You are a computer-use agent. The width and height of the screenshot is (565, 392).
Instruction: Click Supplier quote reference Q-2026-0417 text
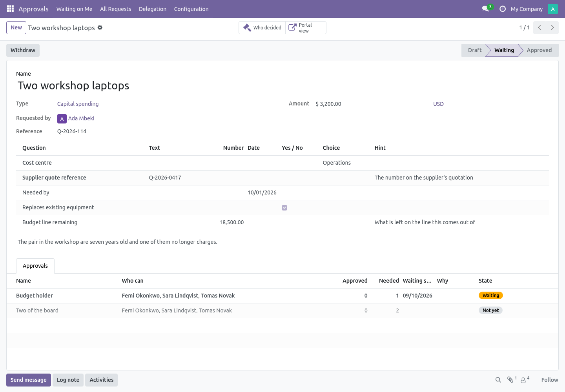(165, 178)
